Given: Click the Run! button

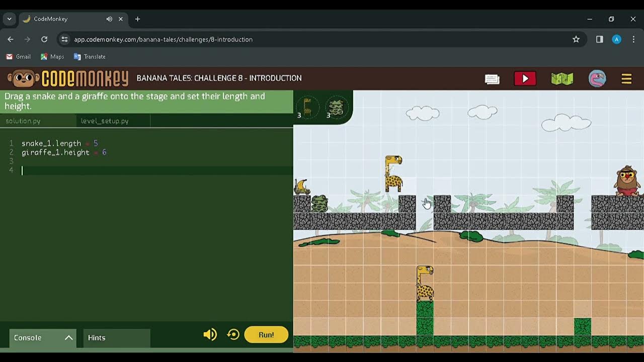Looking at the screenshot, I should point(266,335).
